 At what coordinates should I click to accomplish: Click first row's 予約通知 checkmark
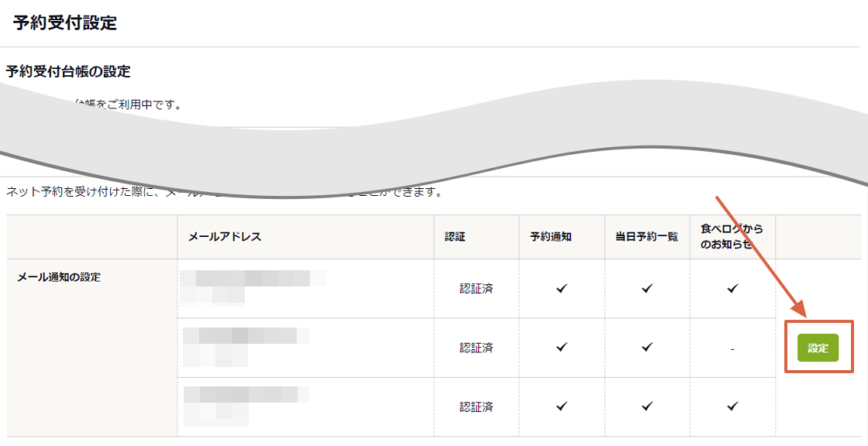[x=562, y=289]
